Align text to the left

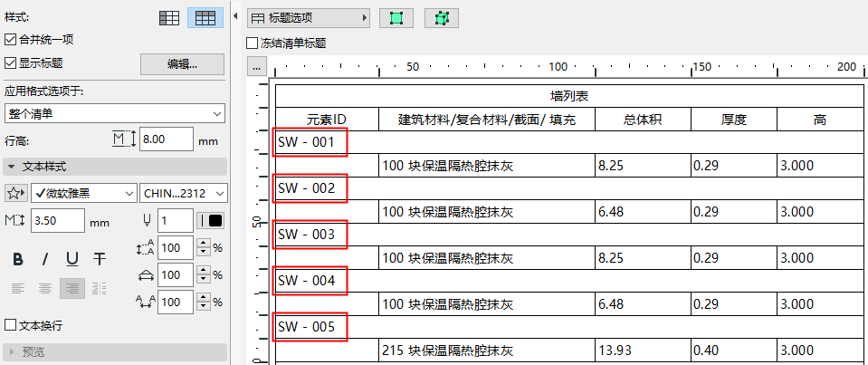[18, 289]
